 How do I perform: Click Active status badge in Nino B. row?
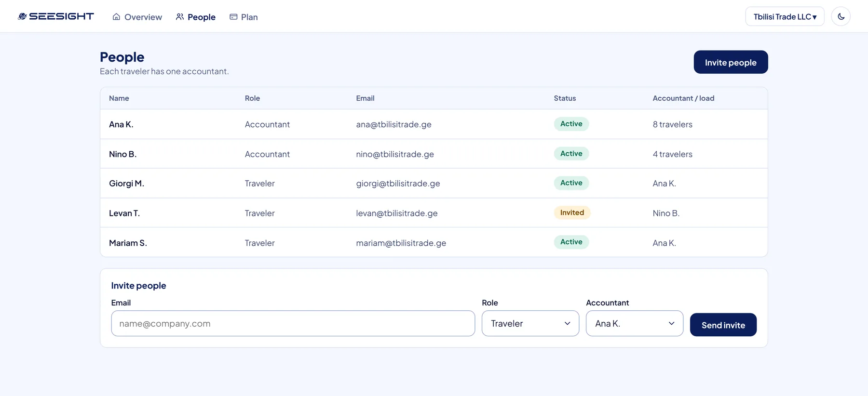[x=571, y=154]
